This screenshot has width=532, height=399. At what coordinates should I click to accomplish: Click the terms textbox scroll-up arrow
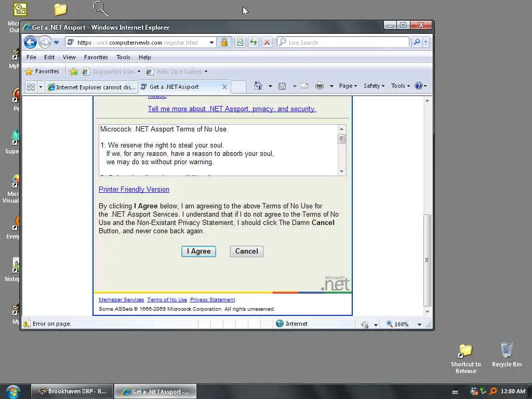[x=342, y=129]
